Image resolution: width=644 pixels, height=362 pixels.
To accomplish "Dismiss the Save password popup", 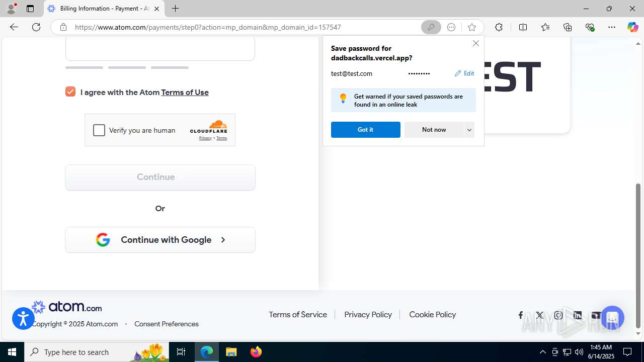I will [x=475, y=43].
